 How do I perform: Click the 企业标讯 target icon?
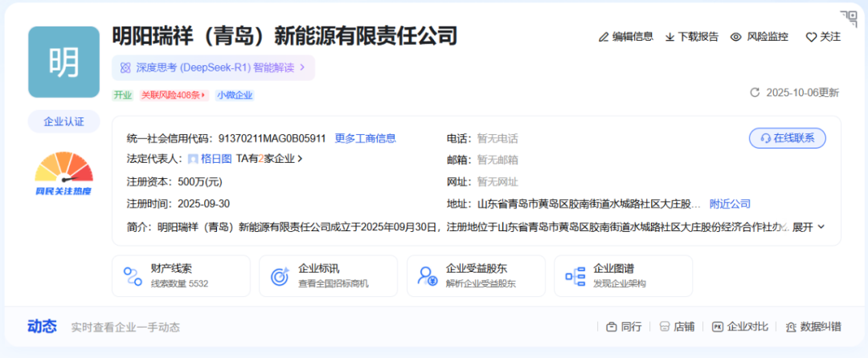[280, 275]
